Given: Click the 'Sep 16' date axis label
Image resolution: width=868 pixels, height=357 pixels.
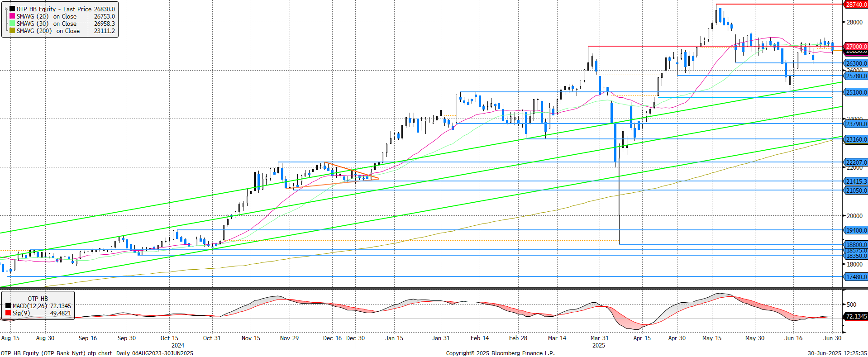Looking at the screenshot, I should click(88, 338).
